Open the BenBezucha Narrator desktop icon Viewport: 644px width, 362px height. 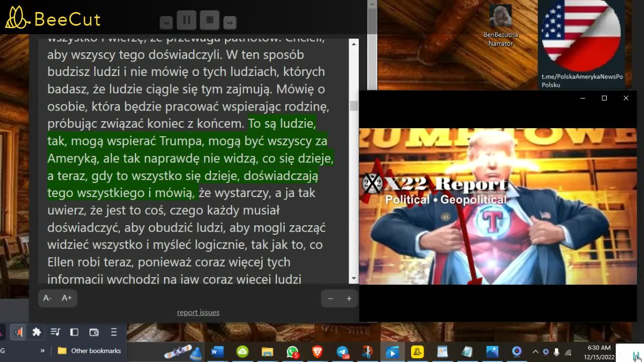pos(501,26)
